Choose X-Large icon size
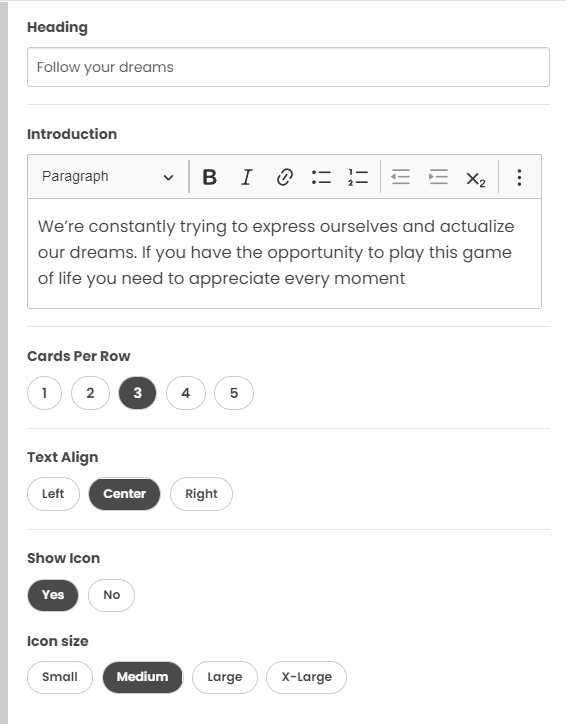Image resolution: width=566 pixels, height=724 pixels. pos(307,677)
